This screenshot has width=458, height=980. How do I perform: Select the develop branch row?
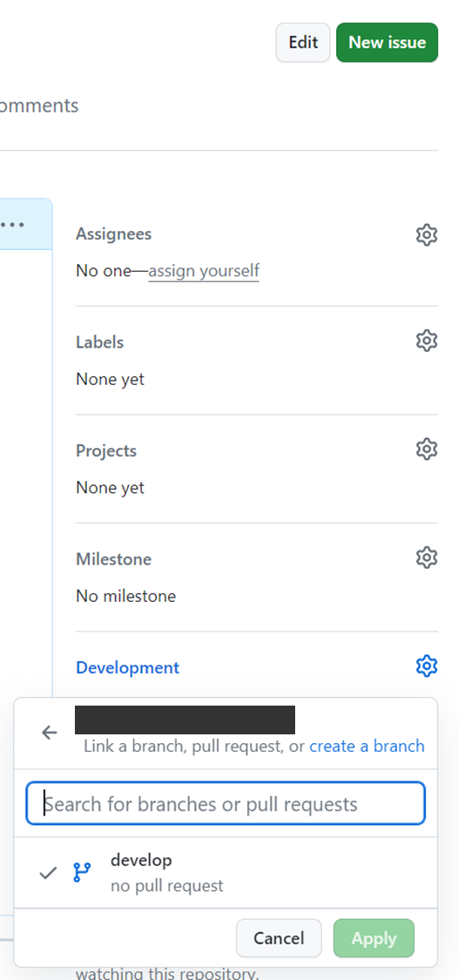(x=226, y=873)
